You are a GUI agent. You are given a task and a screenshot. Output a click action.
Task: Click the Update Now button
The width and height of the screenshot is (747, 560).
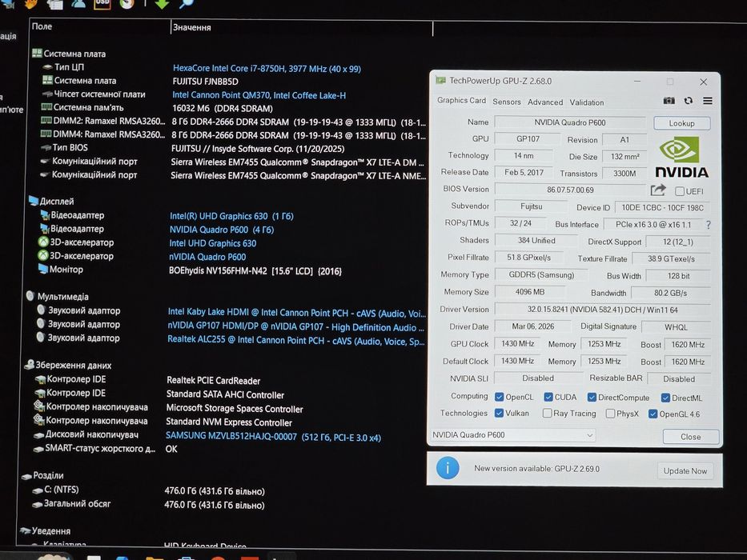click(x=685, y=470)
